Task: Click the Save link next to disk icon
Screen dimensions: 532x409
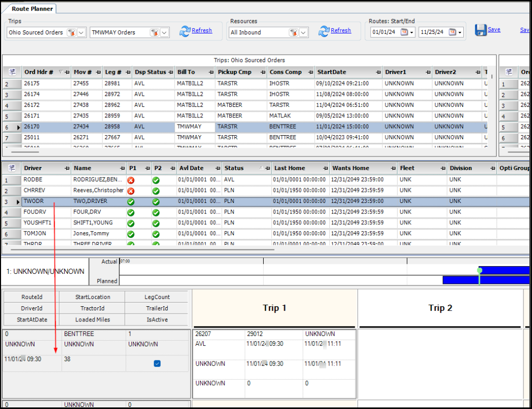Action: 494,30
